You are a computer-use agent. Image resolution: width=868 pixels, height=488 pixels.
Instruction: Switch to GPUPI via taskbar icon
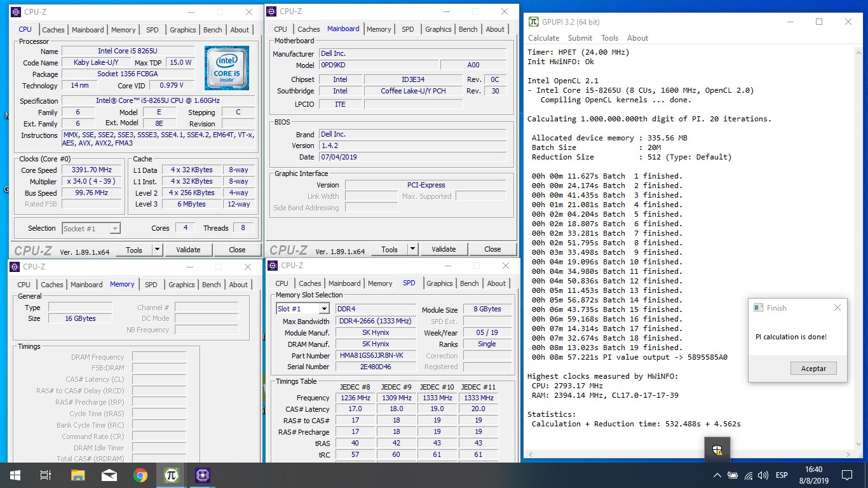pyautogui.click(x=171, y=475)
